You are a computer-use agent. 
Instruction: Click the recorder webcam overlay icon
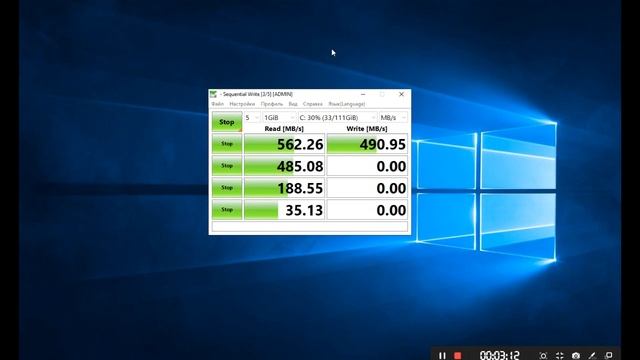[x=543, y=356]
